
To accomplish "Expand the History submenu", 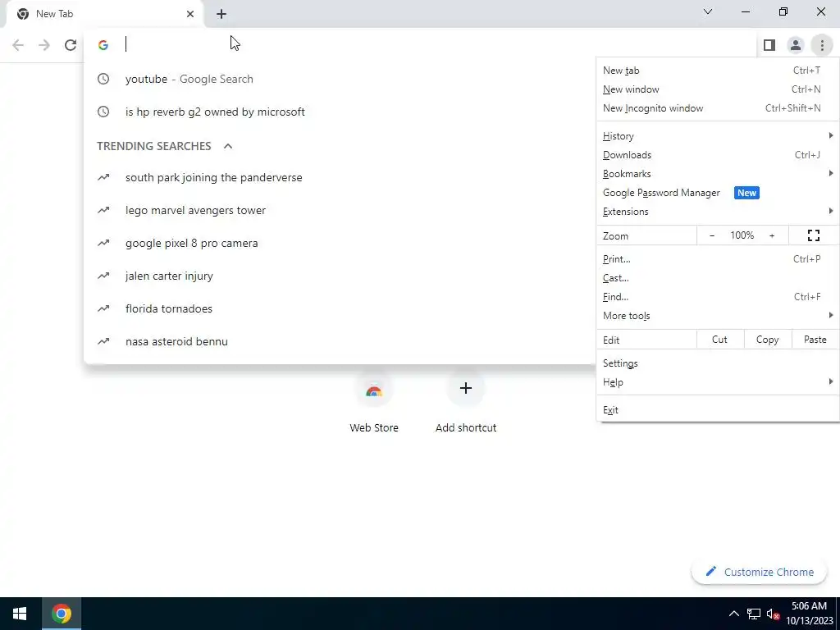I will [717, 136].
